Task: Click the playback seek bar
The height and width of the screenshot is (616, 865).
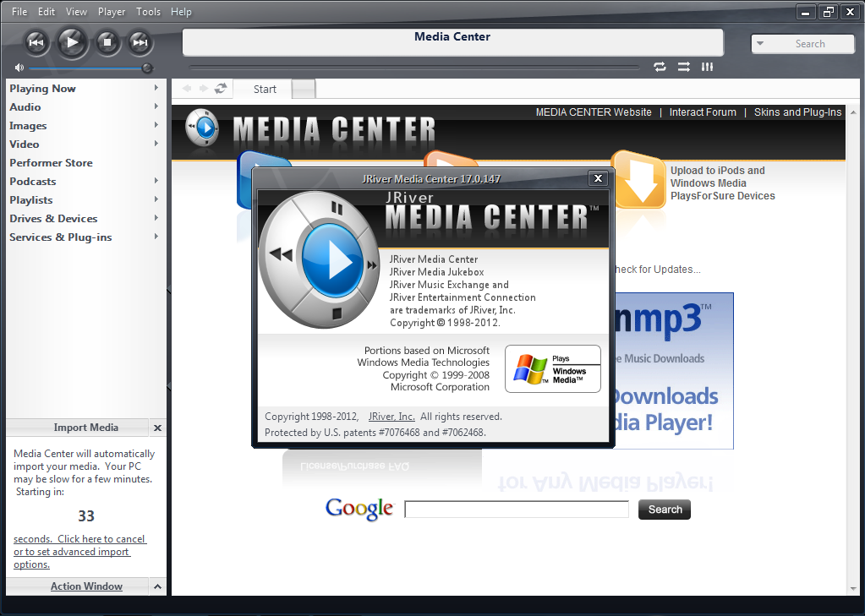Action: click(x=413, y=68)
